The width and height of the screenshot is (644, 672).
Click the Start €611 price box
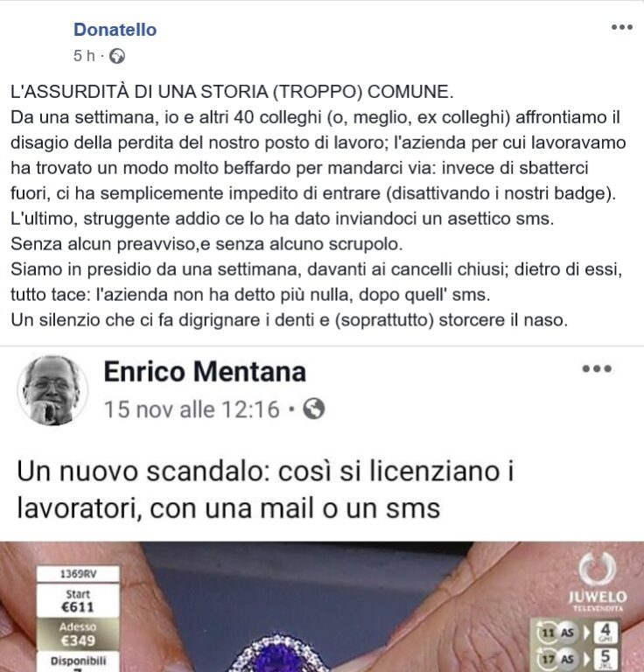(x=78, y=601)
